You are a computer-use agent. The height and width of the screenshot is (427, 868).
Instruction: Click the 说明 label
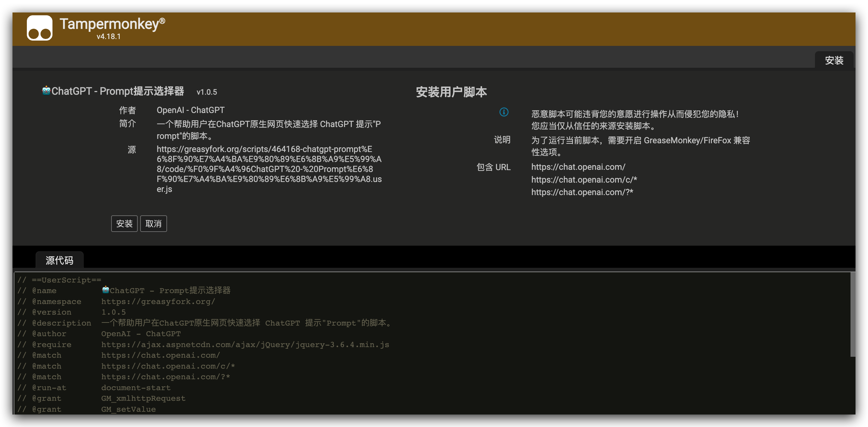[x=502, y=140]
